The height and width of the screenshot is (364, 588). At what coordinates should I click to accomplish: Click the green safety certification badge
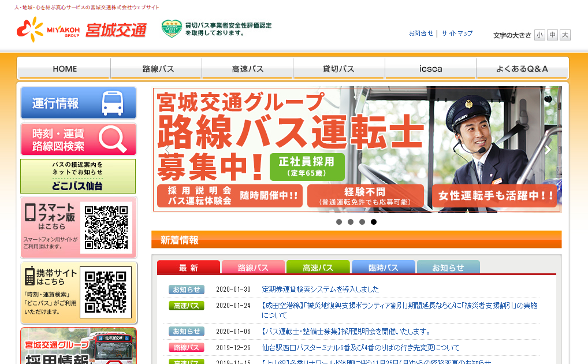click(172, 28)
